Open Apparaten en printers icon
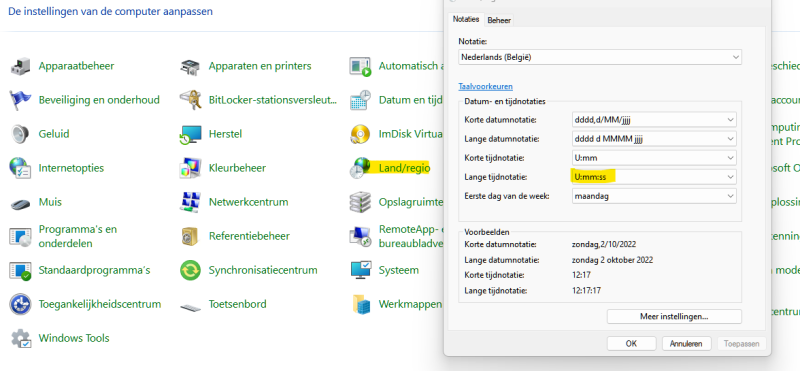The image size is (800, 371). (x=190, y=66)
